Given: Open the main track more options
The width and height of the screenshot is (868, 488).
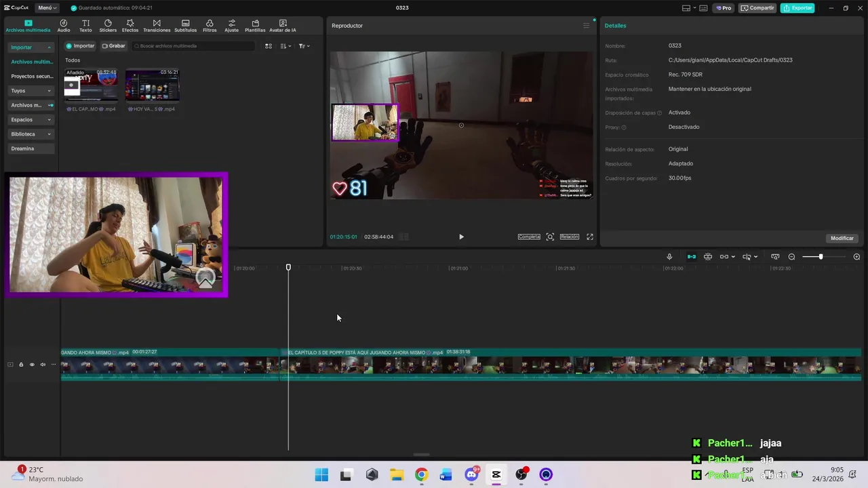Looking at the screenshot, I should 54,365.
